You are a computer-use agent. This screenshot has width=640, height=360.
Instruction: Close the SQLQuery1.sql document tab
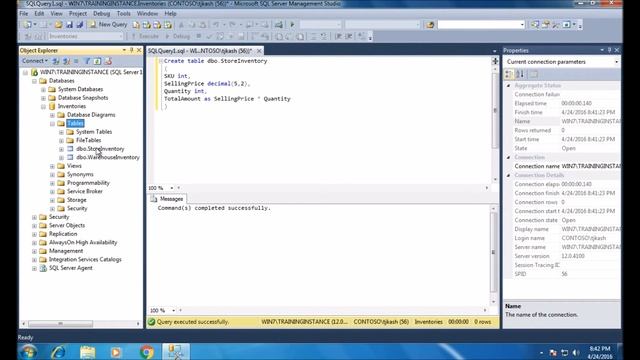point(259,51)
